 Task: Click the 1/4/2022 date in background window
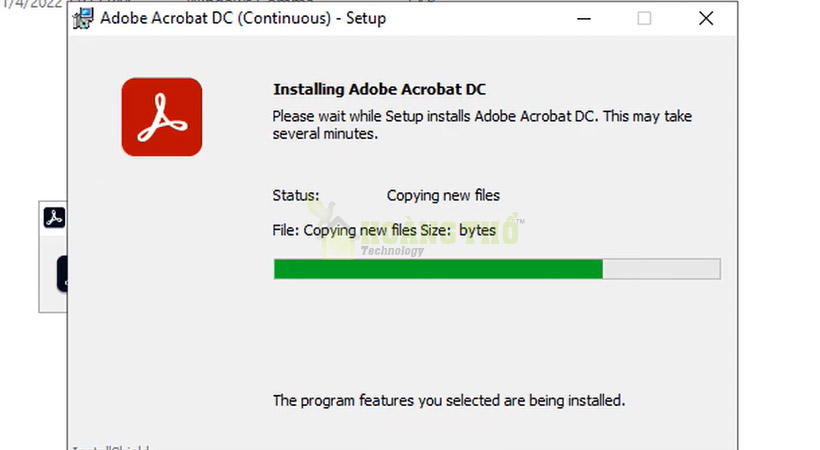(x=31, y=4)
